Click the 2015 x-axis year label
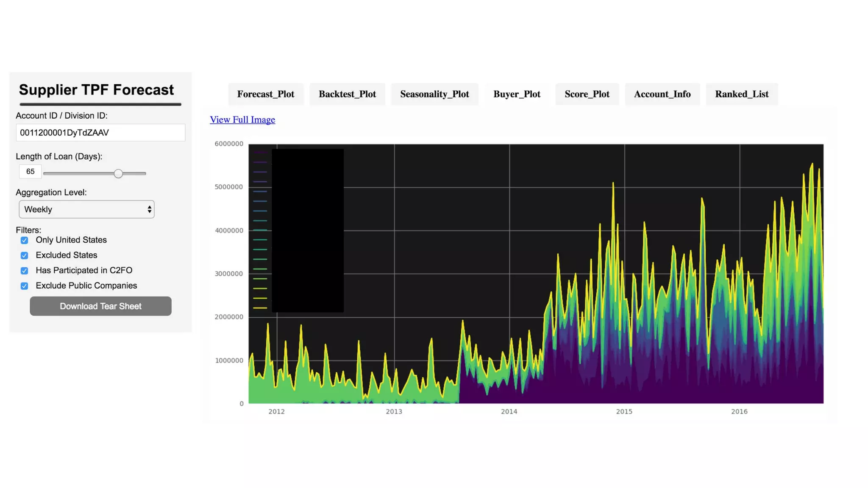 pos(624,412)
